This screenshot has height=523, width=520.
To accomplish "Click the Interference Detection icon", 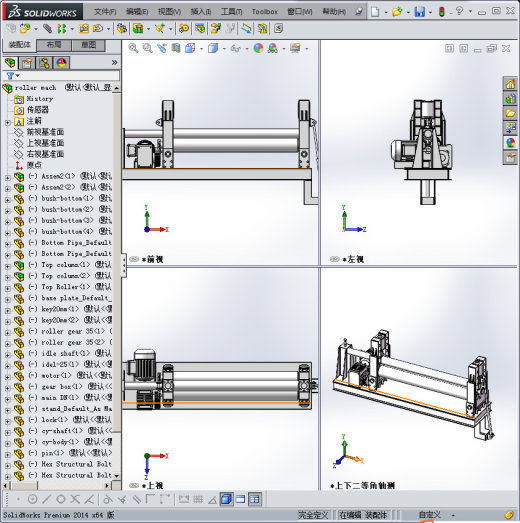I will pos(262,29).
